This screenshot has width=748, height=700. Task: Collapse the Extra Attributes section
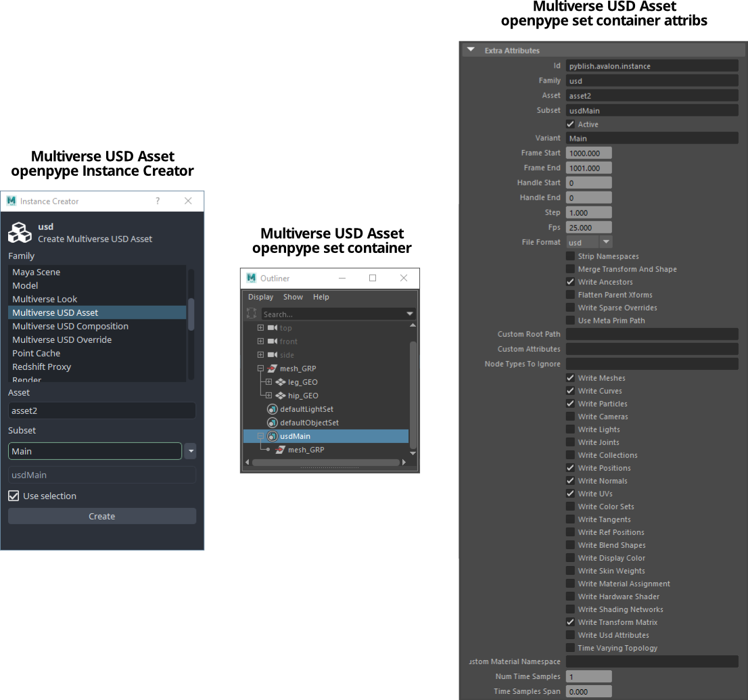[x=471, y=49]
